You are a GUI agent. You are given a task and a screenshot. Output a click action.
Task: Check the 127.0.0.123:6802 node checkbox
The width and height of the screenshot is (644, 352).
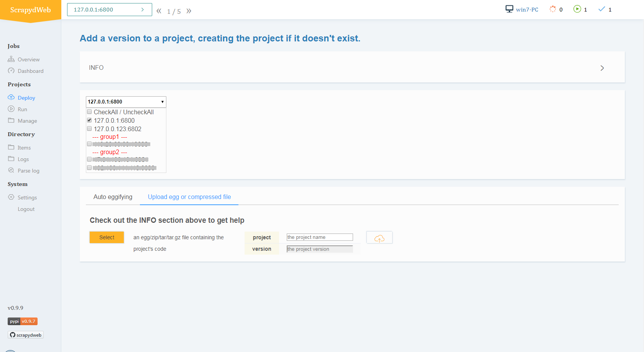[x=89, y=129]
